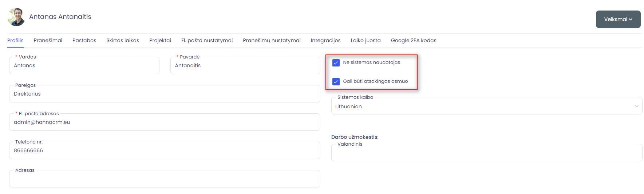The image size is (644, 194).
Task: Click the Valandinis wage input field
Action: [487, 153]
